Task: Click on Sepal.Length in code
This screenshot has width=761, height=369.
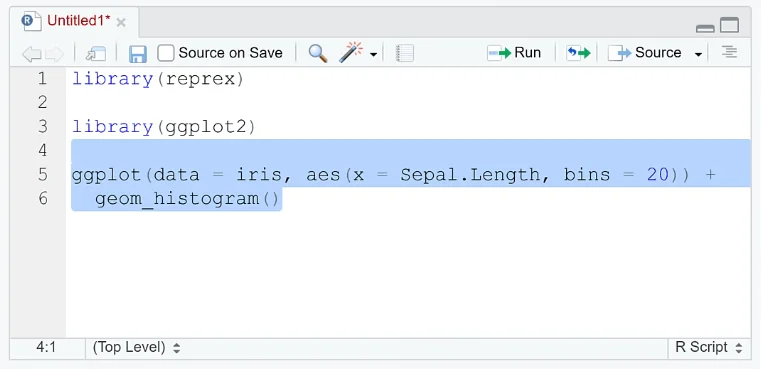Action: (469, 175)
